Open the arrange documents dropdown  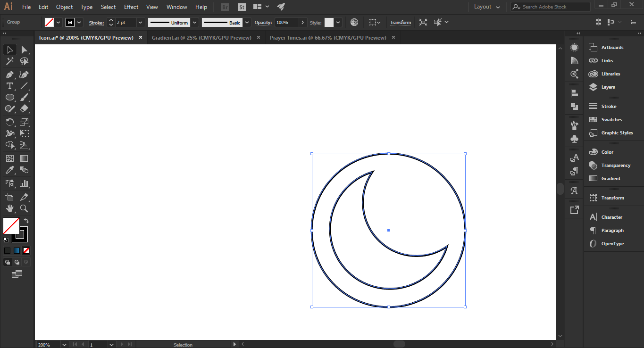click(x=261, y=7)
